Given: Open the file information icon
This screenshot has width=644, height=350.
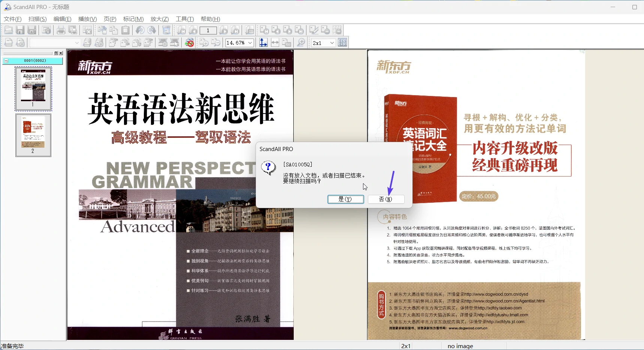Looking at the screenshot, I should tap(46, 30).
